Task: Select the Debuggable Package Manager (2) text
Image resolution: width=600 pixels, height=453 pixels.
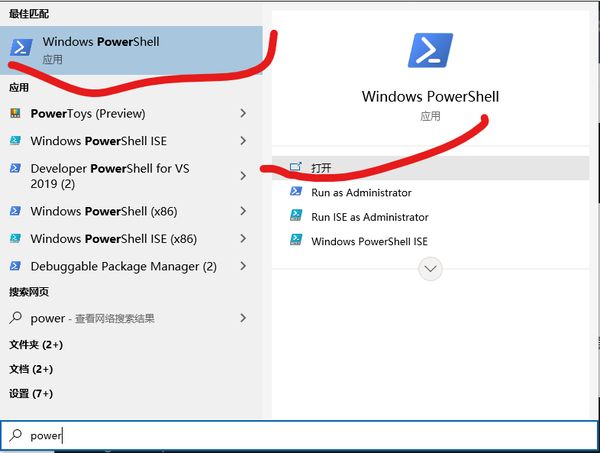Action: (x=124, y=266)
